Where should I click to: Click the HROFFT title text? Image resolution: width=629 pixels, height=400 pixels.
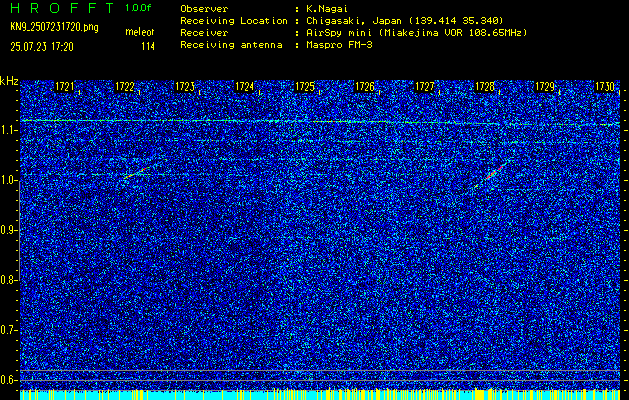[x=62, y=8]
